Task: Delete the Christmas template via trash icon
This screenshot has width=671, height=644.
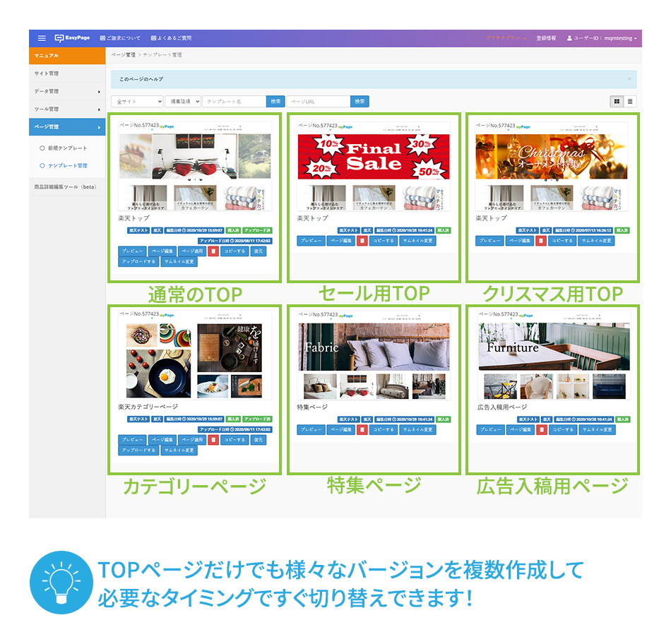Action: pos(541,241)
